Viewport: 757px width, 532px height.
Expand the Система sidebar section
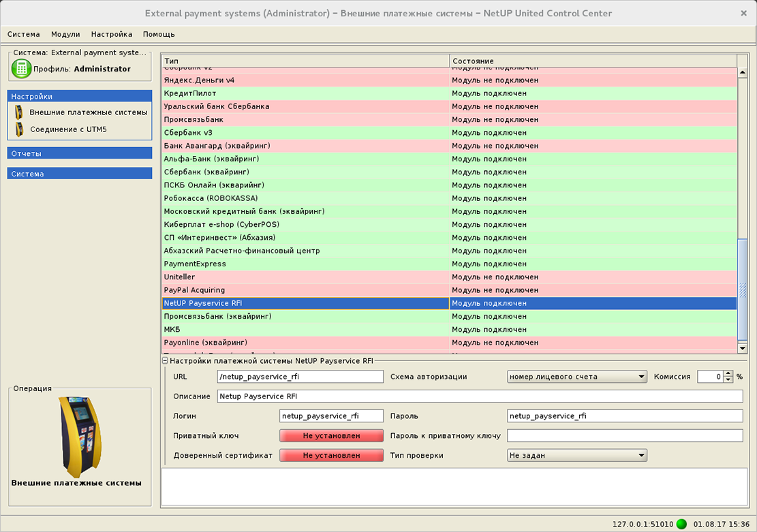80,173
